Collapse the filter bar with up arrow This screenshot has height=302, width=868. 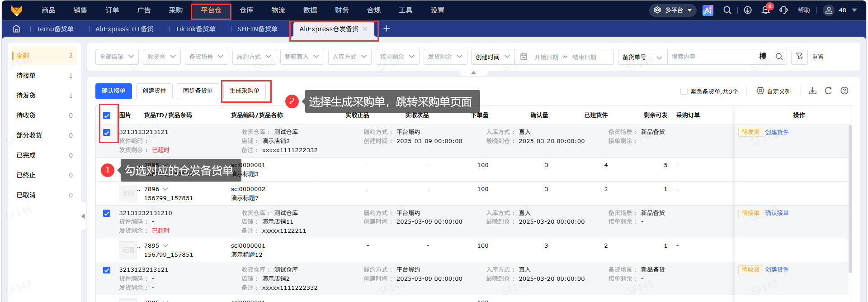473,72
